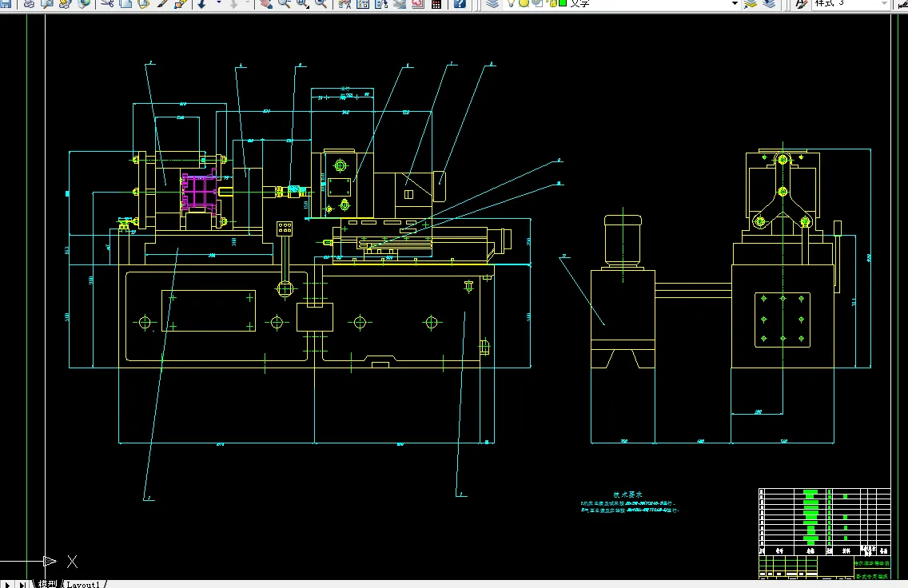Viewport: 908px width, 588px height.
Task: Click the next layout tab arrow
Action: (8, 584)
